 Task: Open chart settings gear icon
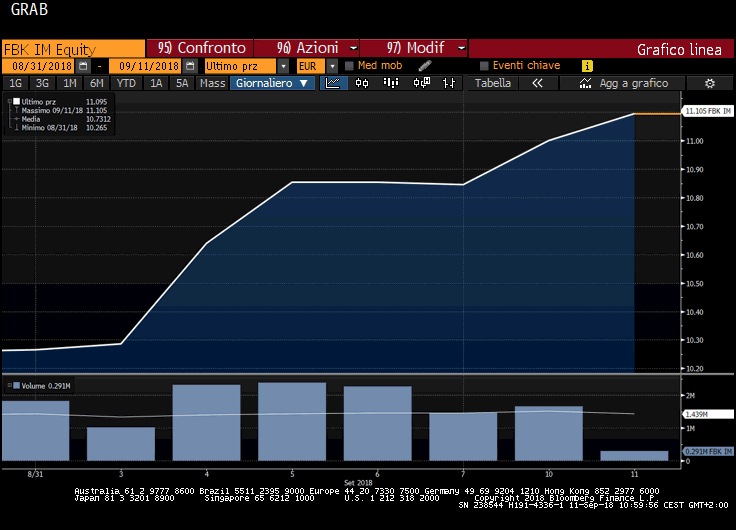point(710,83)
